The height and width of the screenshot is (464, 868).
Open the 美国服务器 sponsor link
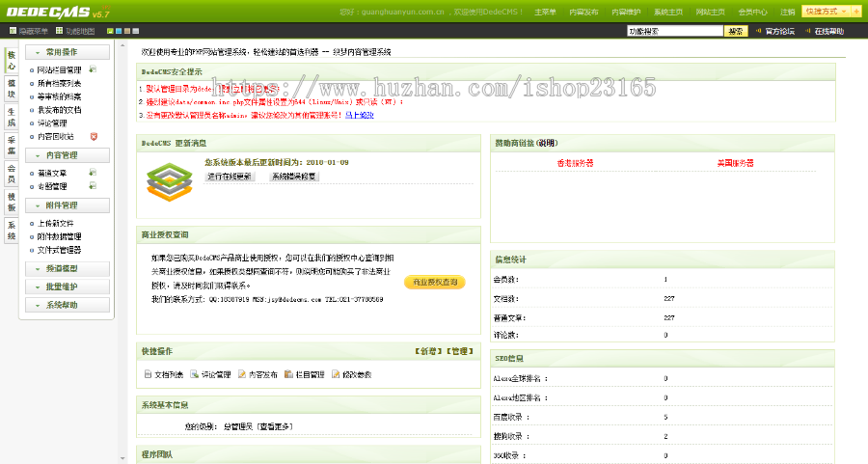click(735, 163)
